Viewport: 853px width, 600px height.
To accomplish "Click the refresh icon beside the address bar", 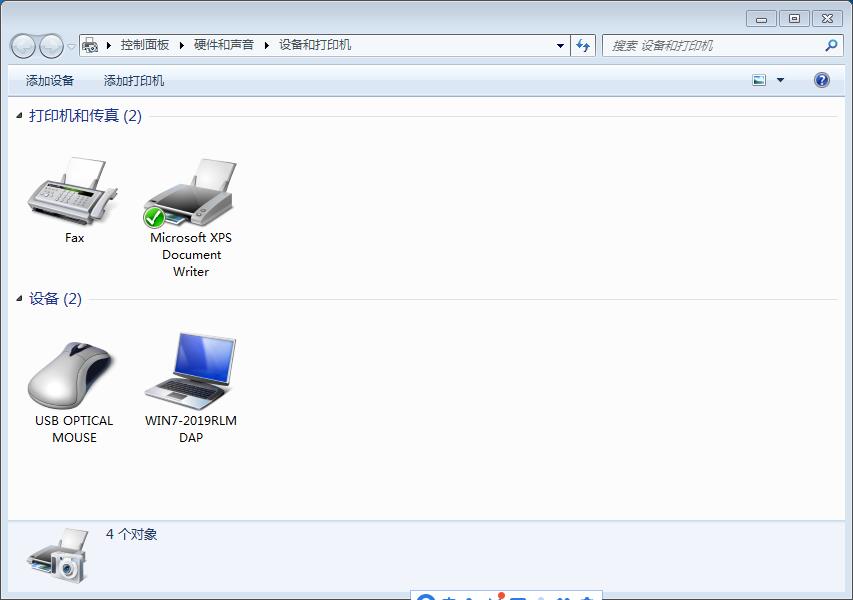I will (x=583, y=45).
